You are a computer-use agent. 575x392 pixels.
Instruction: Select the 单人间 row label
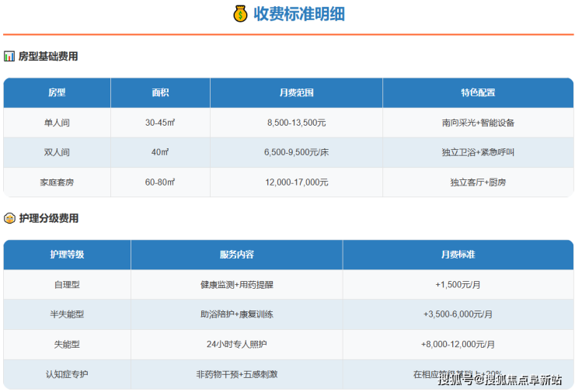(57, 123)
